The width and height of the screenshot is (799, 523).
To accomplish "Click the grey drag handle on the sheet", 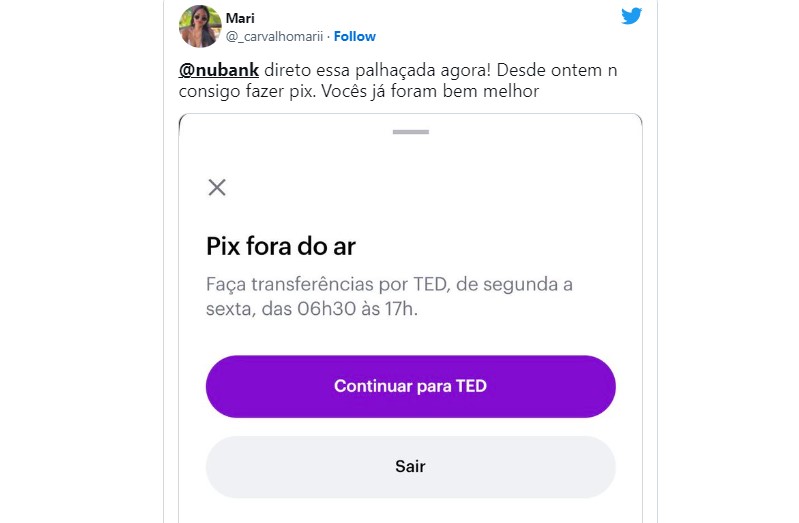I will tap(410, 132).
